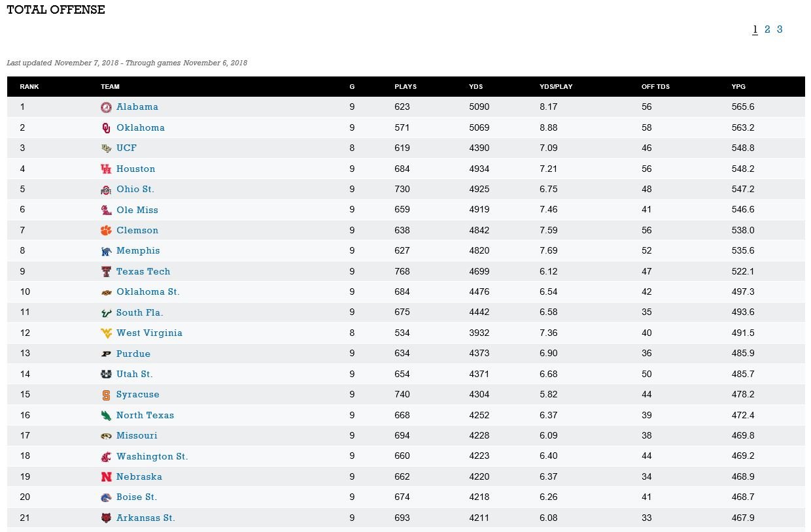Click the Clemson paw logo icon
811x532 pixels.
(106, 231)
